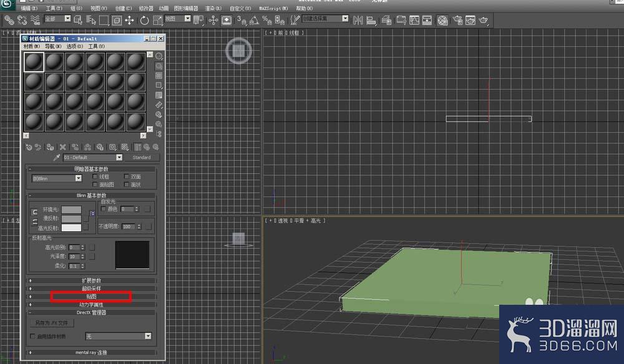
Task: Click the Use Pivot Point Center icon
Action: [198, 21]
